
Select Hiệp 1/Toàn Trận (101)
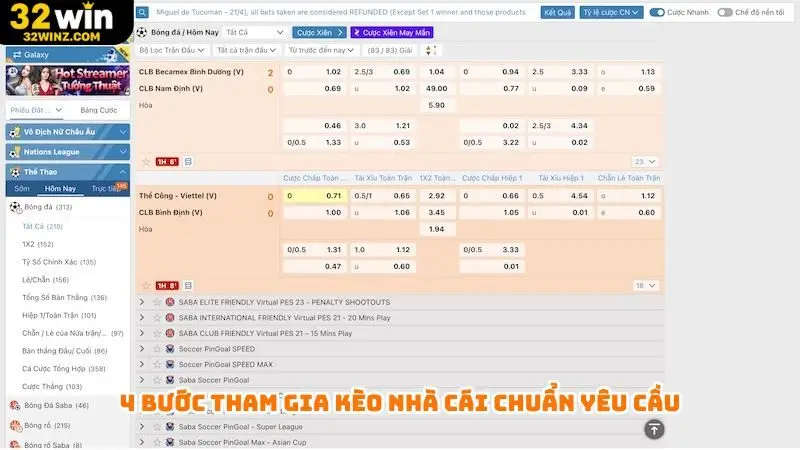click(x=59, y=315)
